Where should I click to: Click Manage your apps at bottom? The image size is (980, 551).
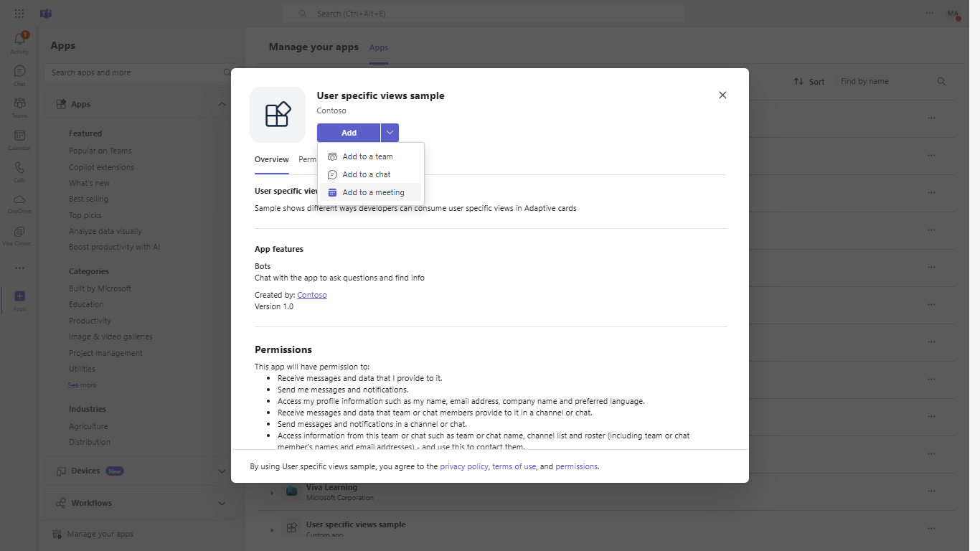100,534
